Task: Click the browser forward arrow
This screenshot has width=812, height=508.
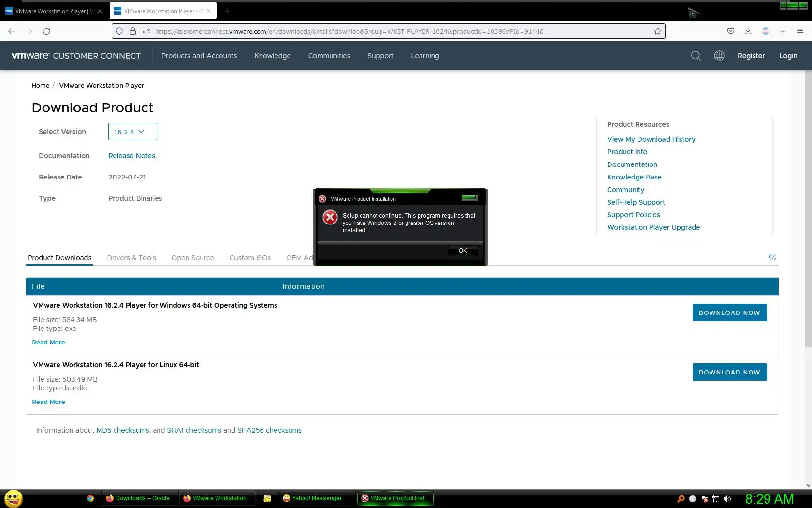Action: click(x=29, y=31)
